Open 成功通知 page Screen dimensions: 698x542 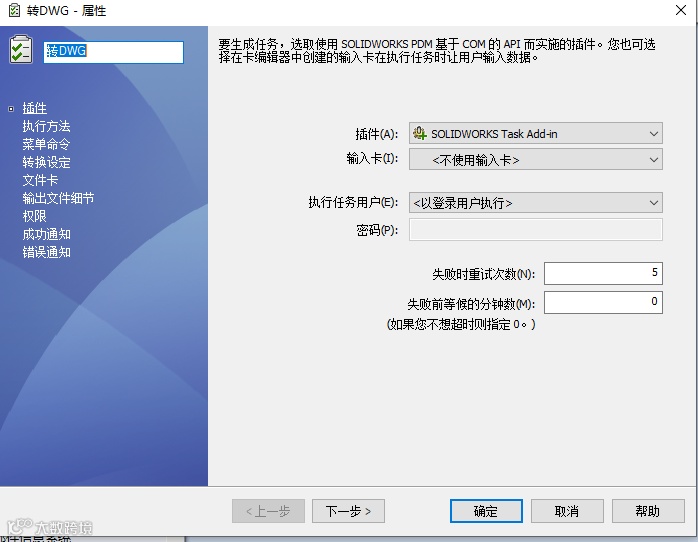click(46, 235)
